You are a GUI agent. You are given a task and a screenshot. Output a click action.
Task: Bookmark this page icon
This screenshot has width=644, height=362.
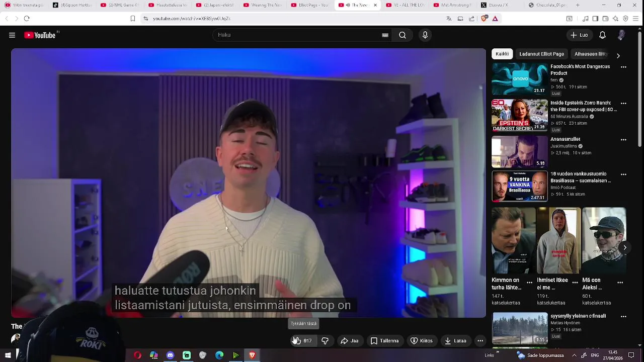132,19
